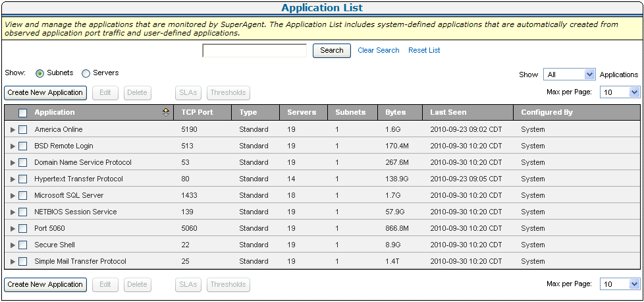The image size is (644, 302).
Task: Click the Reset List link
Action: point(424,50)
